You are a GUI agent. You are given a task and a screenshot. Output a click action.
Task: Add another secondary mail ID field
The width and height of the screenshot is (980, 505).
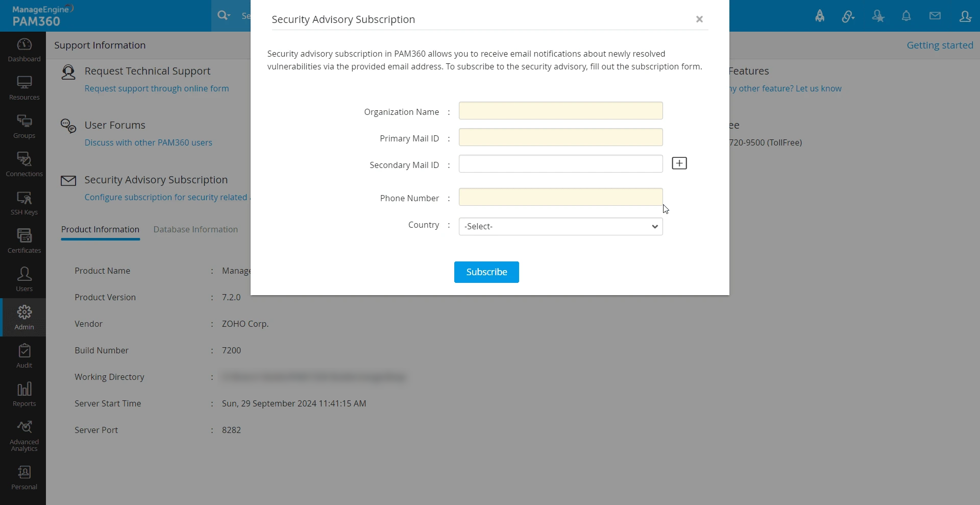pyautogui.click(x=679, y=163)
